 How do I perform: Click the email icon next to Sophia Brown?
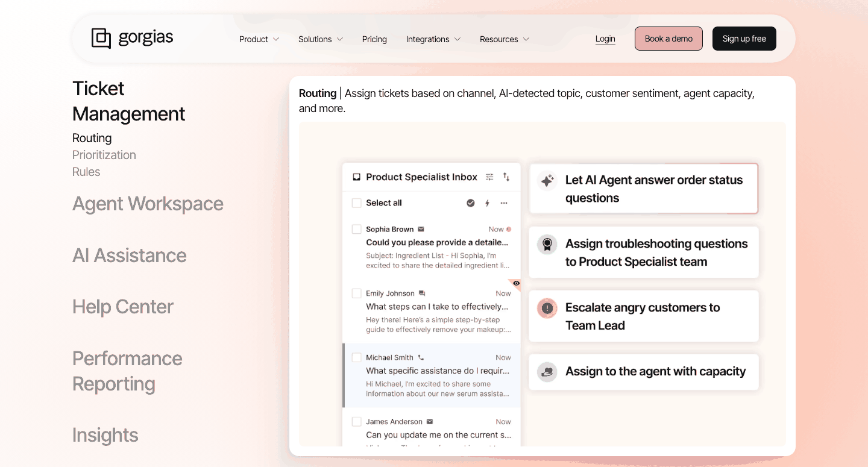coord(421,229)
